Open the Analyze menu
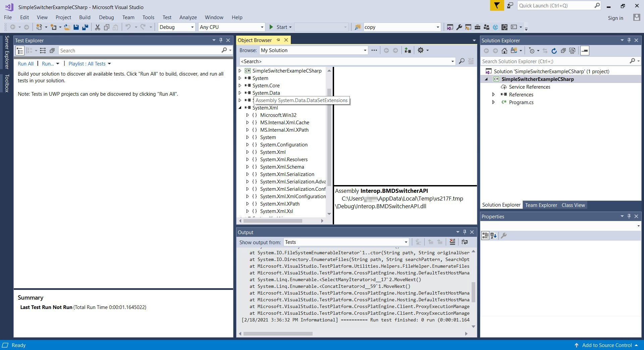This screenshot has height=350, width=644. (188, 17)
